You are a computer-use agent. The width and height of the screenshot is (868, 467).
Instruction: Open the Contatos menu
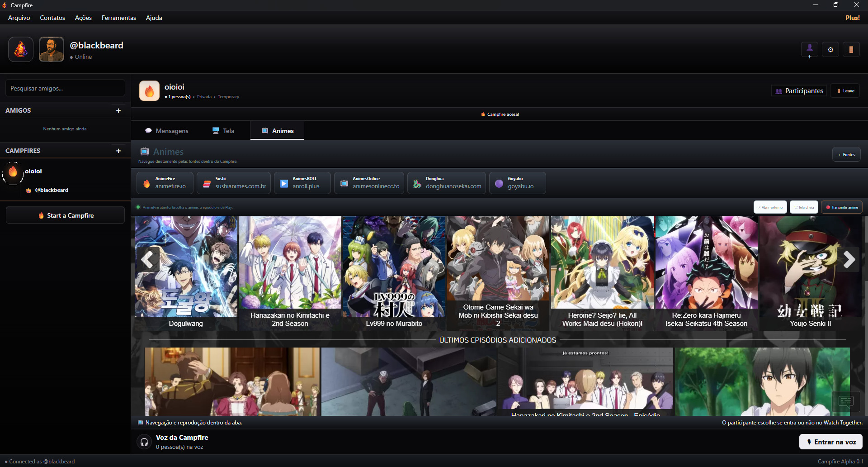pos(52,18)
